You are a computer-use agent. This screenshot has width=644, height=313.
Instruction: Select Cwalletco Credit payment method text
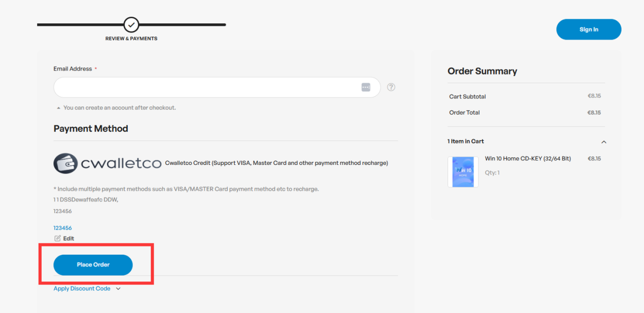(277, 163)
